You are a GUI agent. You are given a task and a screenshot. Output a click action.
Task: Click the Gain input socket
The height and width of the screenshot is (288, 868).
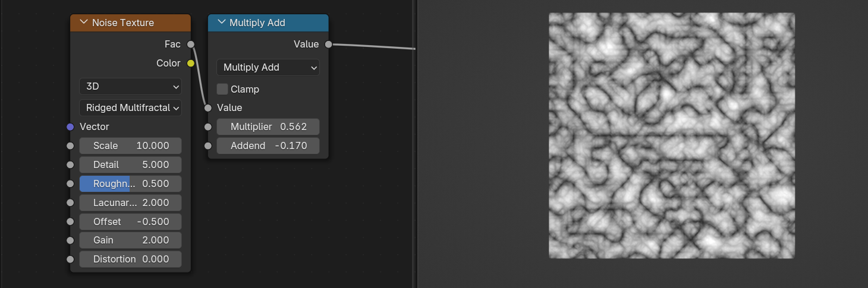pyautogui.click(x=70, y=240)
